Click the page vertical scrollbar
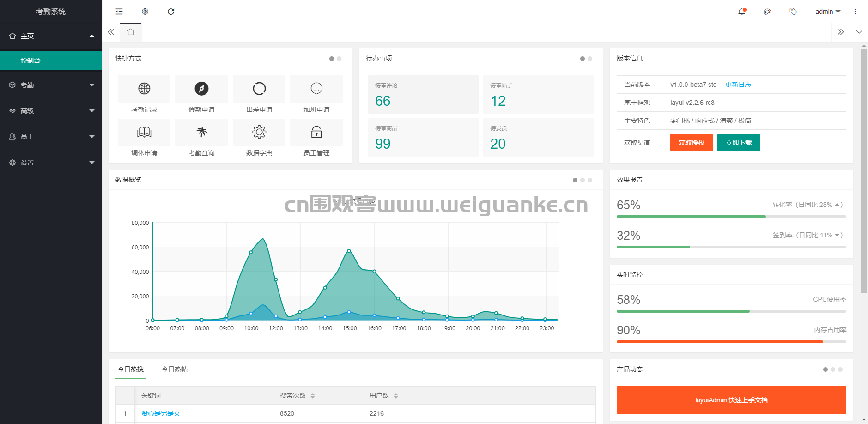 (864, 171)
